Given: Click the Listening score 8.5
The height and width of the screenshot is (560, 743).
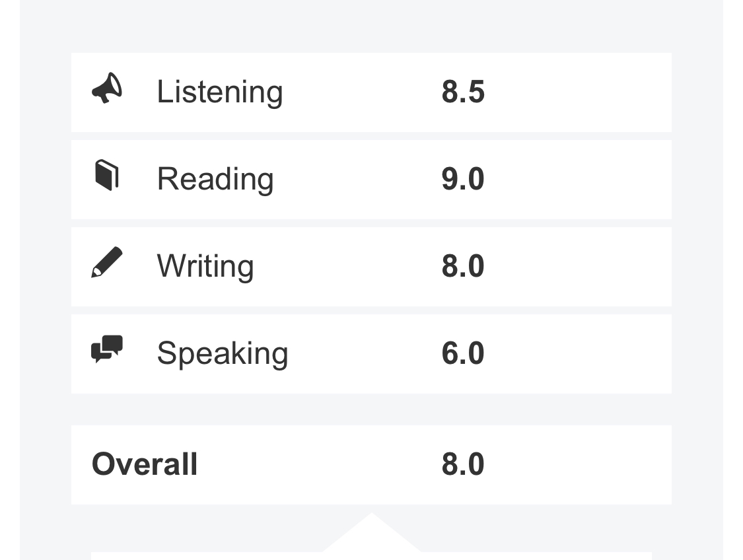Looking at the screenshot, I should pos(463,92).
